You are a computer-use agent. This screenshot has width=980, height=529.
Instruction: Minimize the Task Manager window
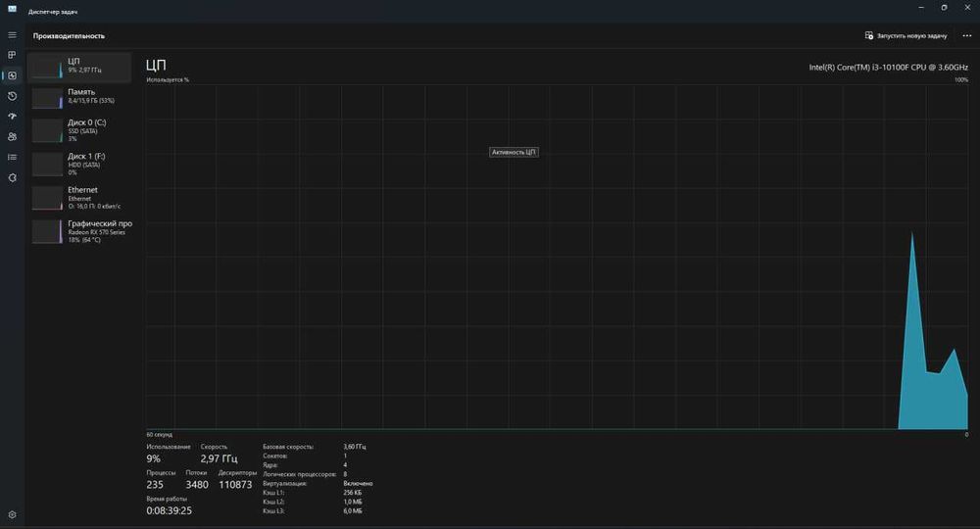click(920, 8)
